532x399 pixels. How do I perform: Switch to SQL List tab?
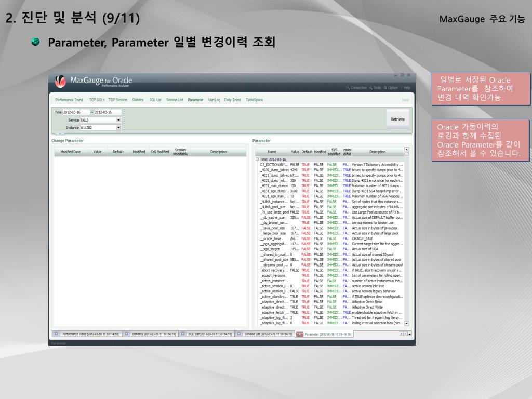[x=155, y=100]
